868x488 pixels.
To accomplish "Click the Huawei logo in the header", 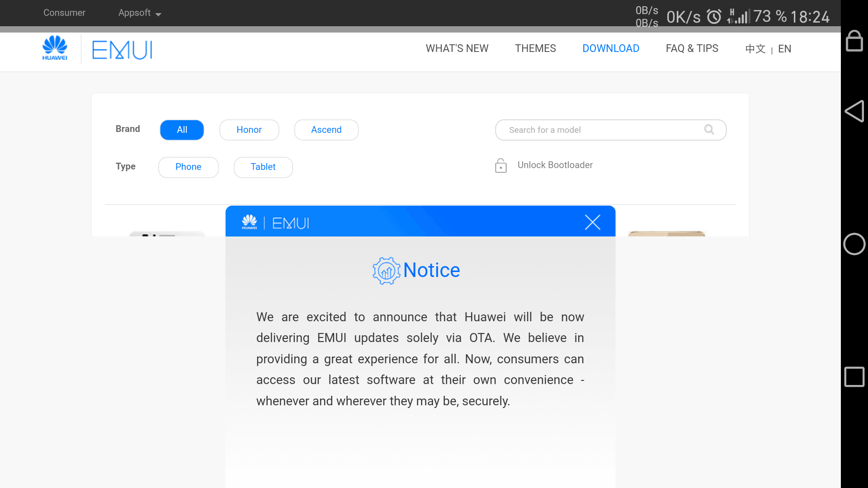I will pyautogui.click(x=55, y=48).
